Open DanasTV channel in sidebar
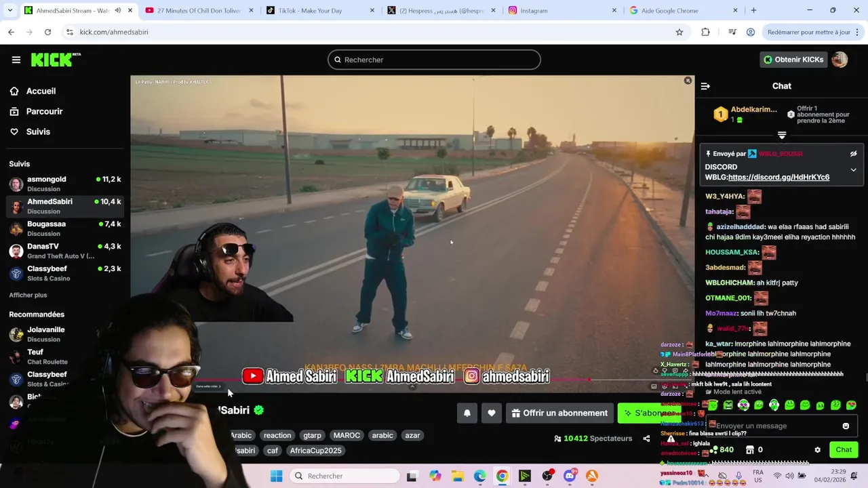 (65, 251)
